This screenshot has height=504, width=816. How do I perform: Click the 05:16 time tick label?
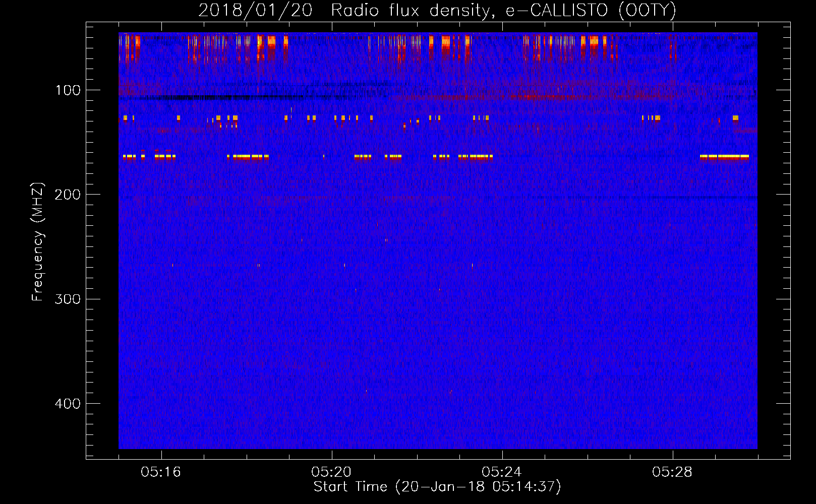coord(161,472)
